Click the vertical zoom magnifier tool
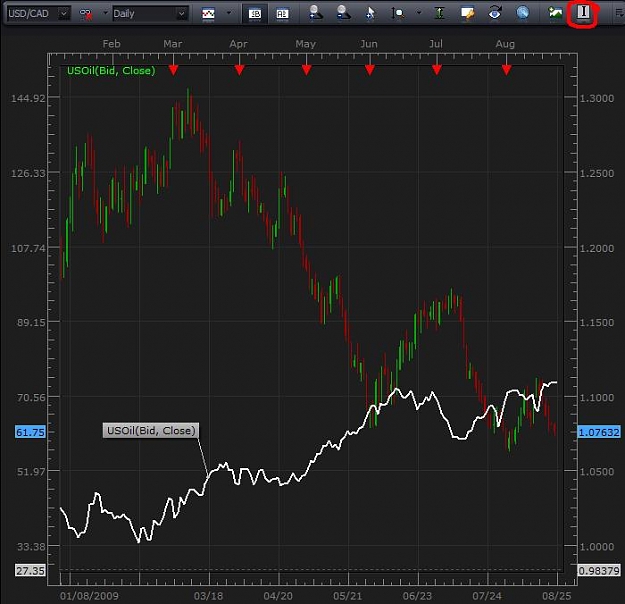 tap(397, 14)
